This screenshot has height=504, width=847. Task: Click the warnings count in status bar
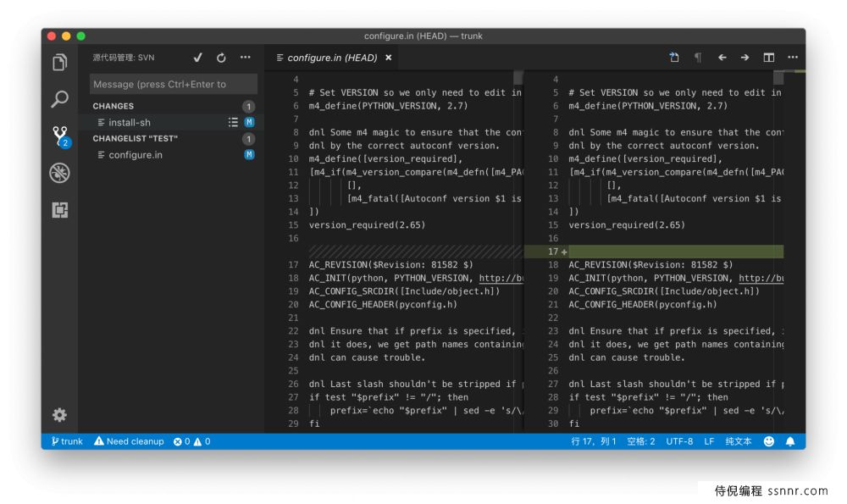click(x=202, y=441)
